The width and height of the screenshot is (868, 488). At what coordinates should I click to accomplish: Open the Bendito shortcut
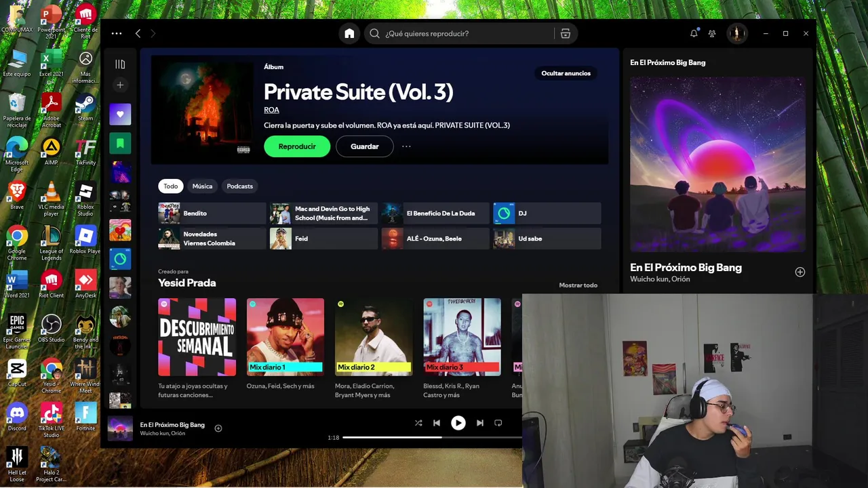[x=212, y=213]
